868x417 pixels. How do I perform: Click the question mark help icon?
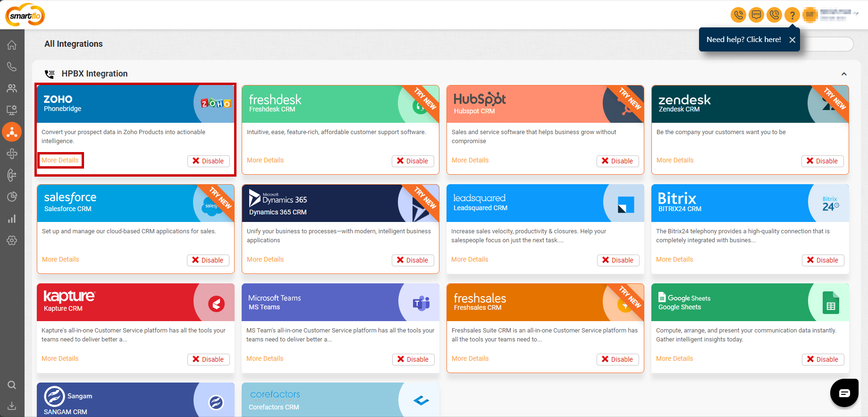[x=792, y=15]
